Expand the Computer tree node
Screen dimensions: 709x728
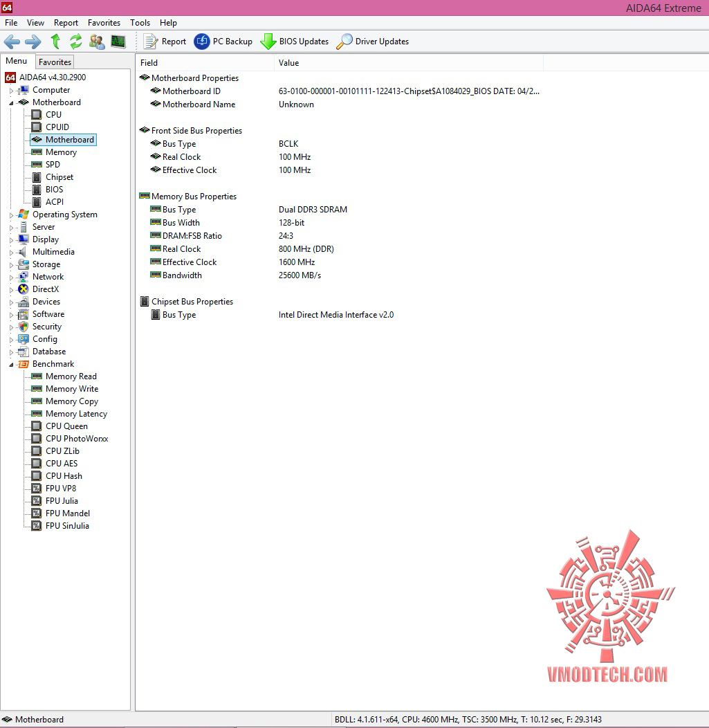click(x=11, y=91)
